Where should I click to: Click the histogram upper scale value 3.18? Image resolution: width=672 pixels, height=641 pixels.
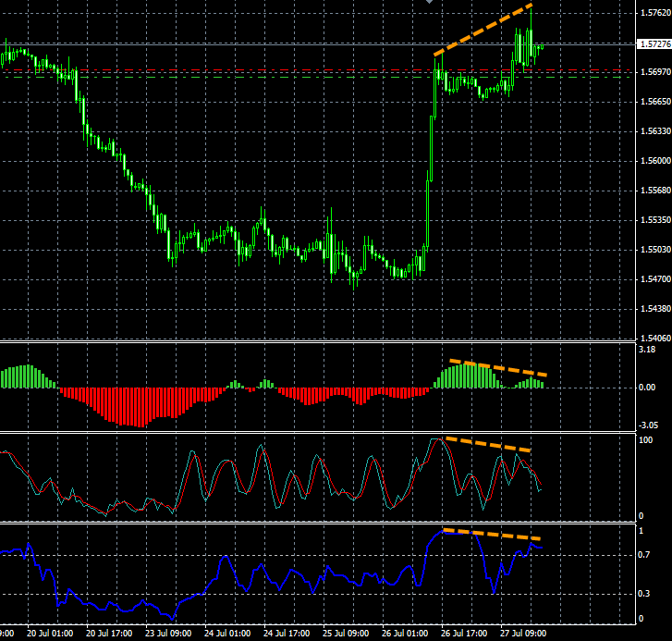click(x=647, y=350)
